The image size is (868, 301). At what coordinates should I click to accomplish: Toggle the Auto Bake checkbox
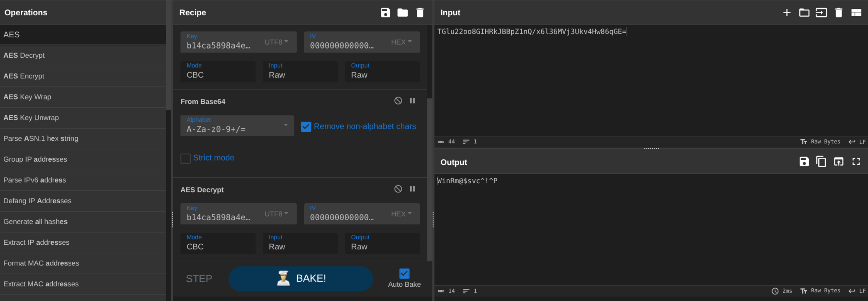(x=404, y=274)
